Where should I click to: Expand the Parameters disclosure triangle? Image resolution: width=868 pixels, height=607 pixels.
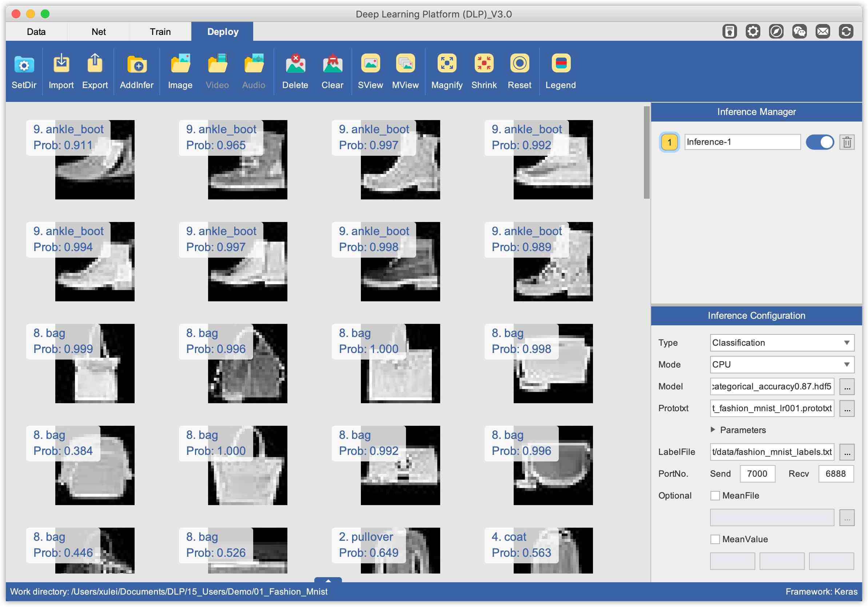click(713, 430)
